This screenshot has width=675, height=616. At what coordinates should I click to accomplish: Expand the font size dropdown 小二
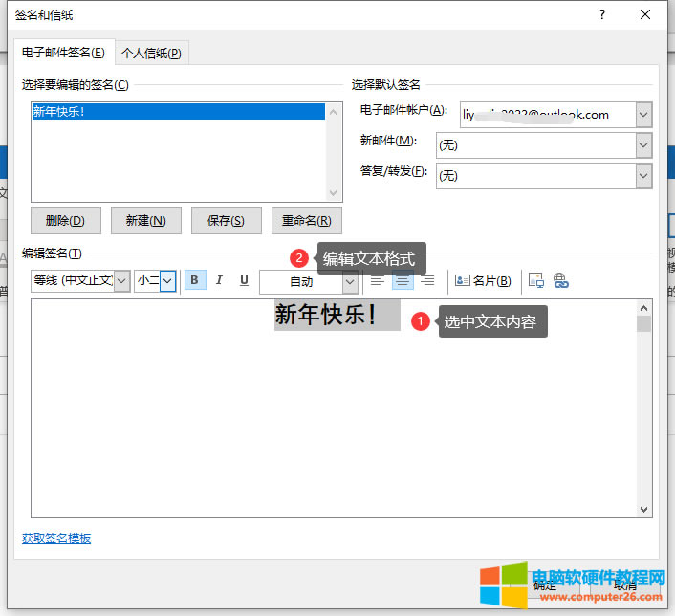pos(168,281)
